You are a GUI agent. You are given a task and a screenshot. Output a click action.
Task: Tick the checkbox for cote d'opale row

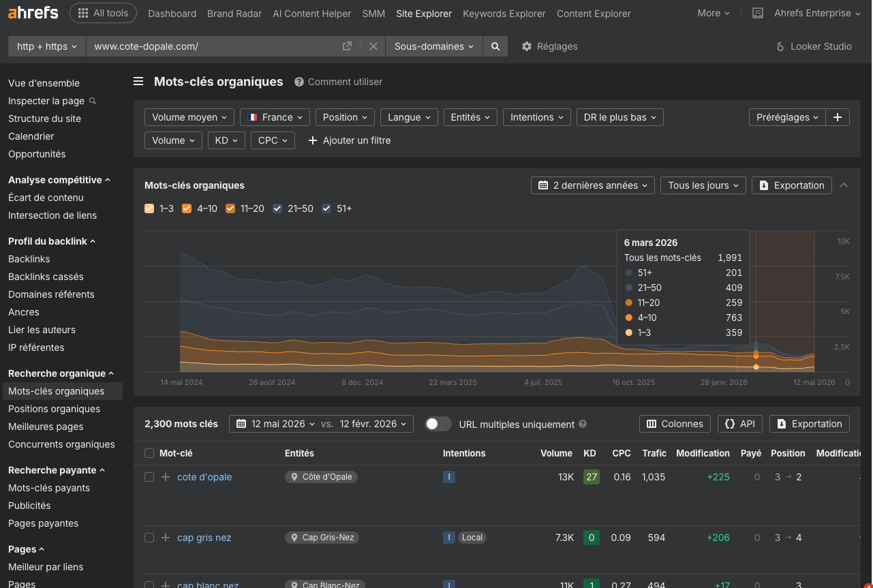coord(149,477)
